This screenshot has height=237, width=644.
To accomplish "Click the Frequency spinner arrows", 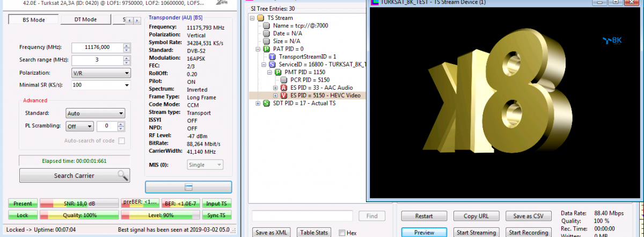I will pyautogui.click(x=127, y=47).
